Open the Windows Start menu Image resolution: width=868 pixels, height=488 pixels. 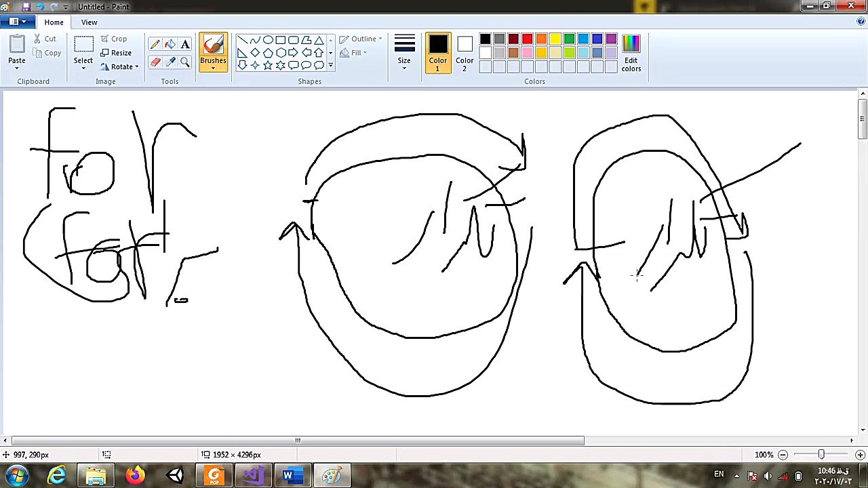coord(16,475)
